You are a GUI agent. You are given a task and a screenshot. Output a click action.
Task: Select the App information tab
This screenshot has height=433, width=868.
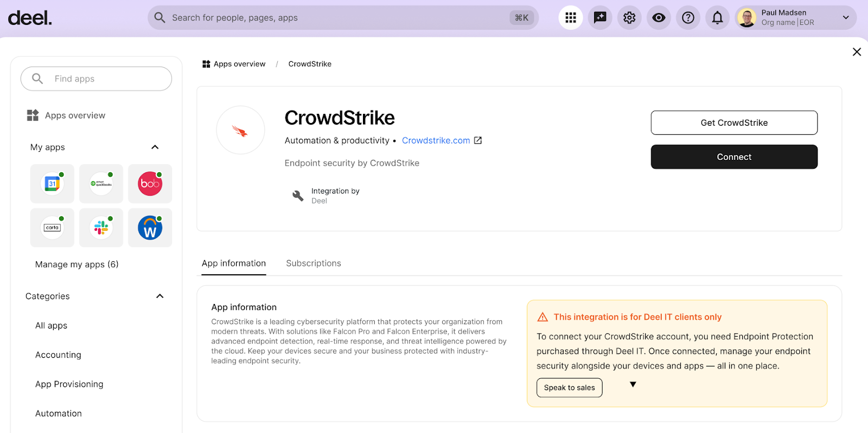click(234, 263)
